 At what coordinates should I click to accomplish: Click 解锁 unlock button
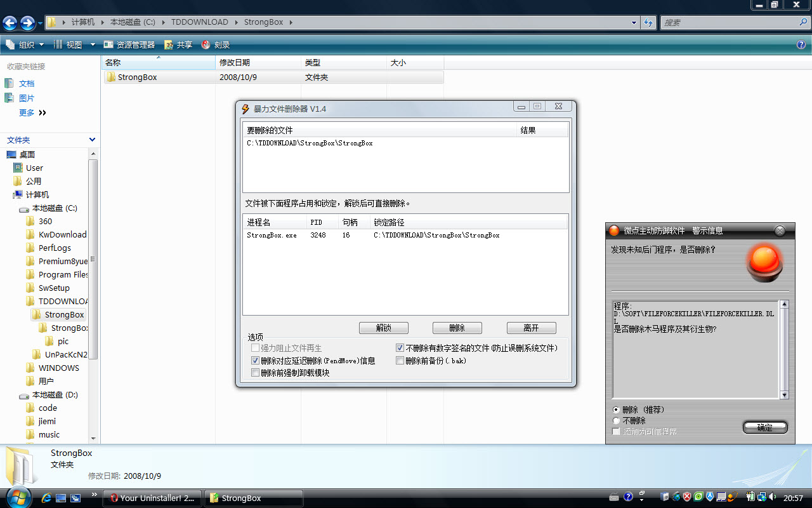click(383, 328)
